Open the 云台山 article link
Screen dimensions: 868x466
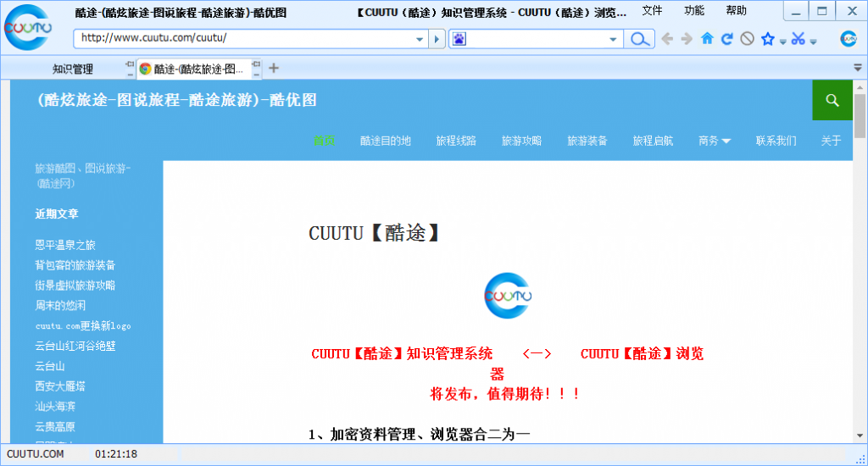[50, 366]
